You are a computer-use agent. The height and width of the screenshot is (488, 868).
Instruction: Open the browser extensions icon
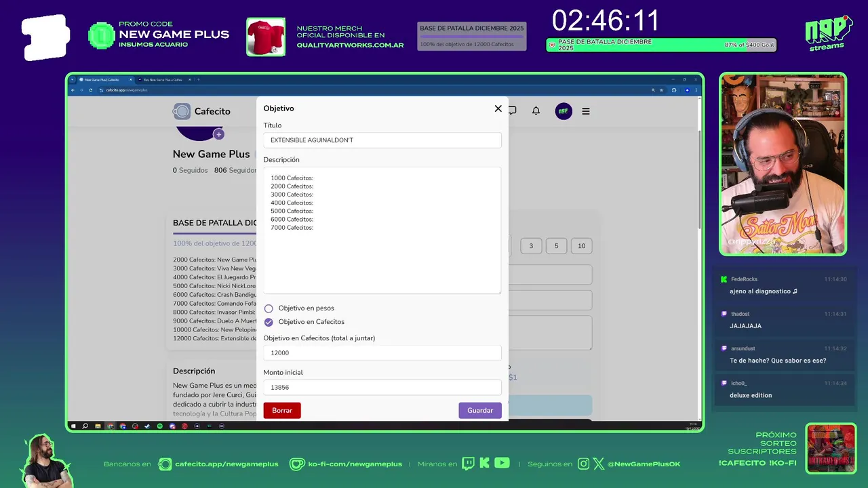[674, 90]
